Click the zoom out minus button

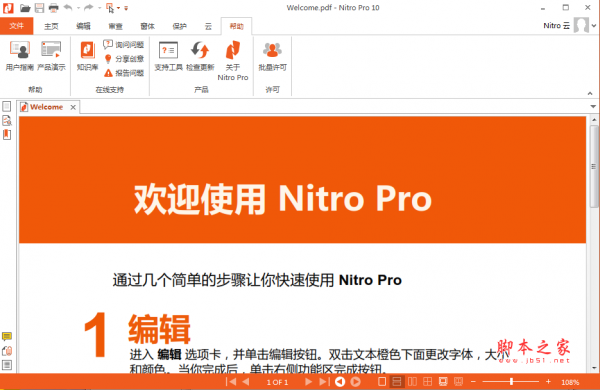pos(473,382)
